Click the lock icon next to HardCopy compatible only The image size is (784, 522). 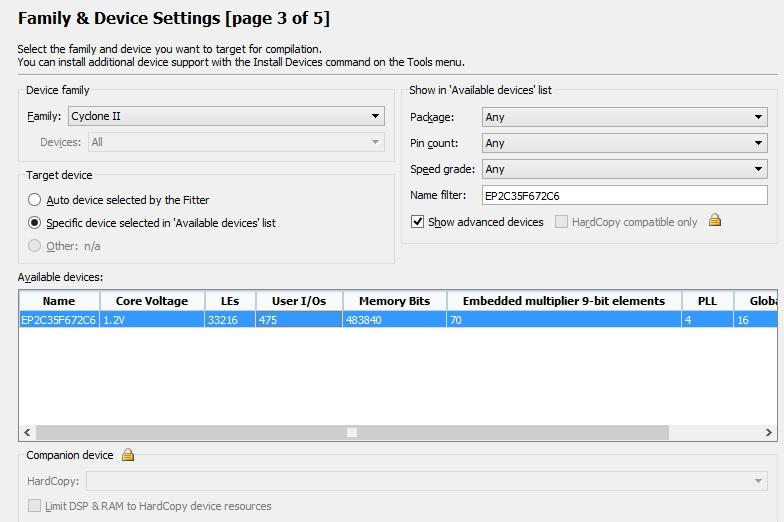[714, 220]
